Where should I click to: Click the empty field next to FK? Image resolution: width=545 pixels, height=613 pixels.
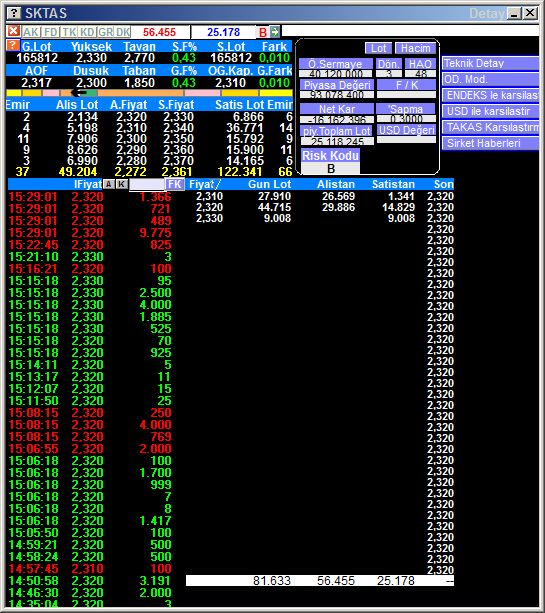click(147, 184)
